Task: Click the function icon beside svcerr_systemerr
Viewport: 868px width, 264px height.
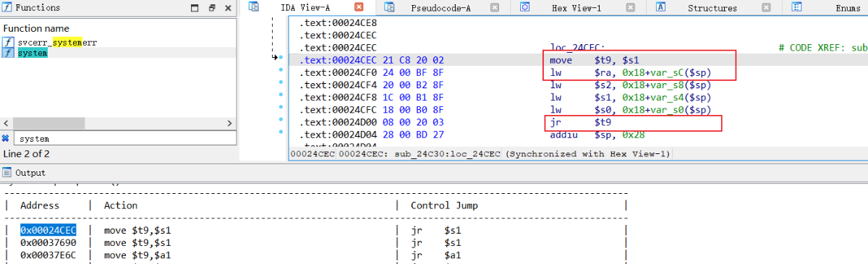Action: click(8, 43)
